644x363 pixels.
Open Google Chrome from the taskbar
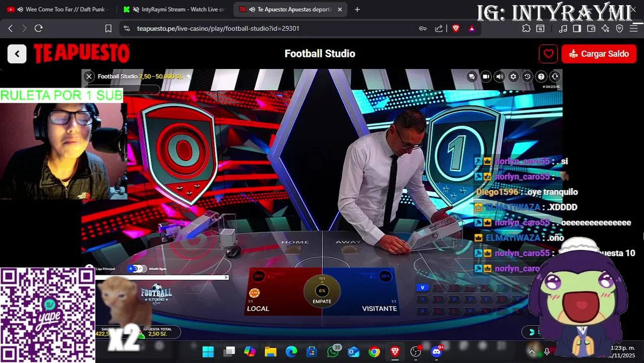[x=374, y=351]
